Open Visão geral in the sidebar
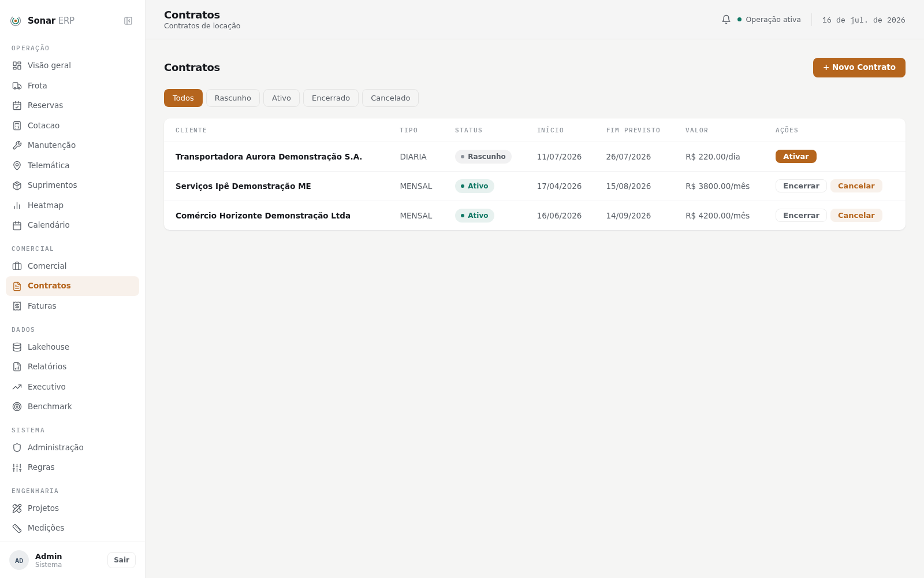Viewport: 924px width, 578px height. (72, 65)
